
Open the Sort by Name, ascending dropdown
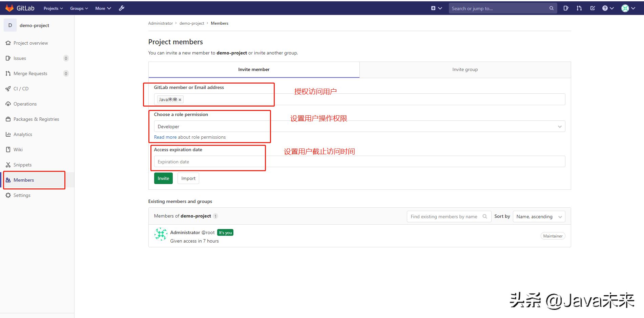[x=539, y=217]
